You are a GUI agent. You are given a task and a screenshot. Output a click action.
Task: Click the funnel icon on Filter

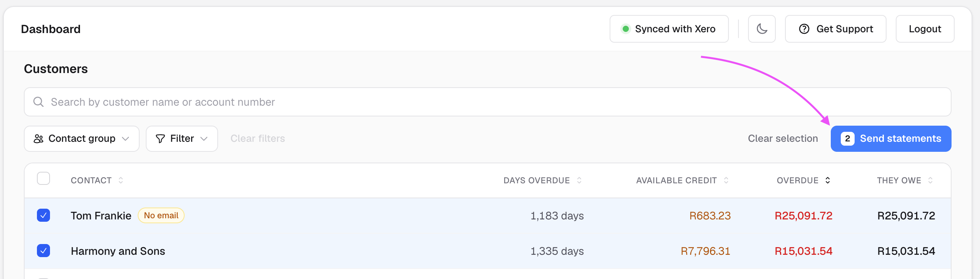(160, 139)
